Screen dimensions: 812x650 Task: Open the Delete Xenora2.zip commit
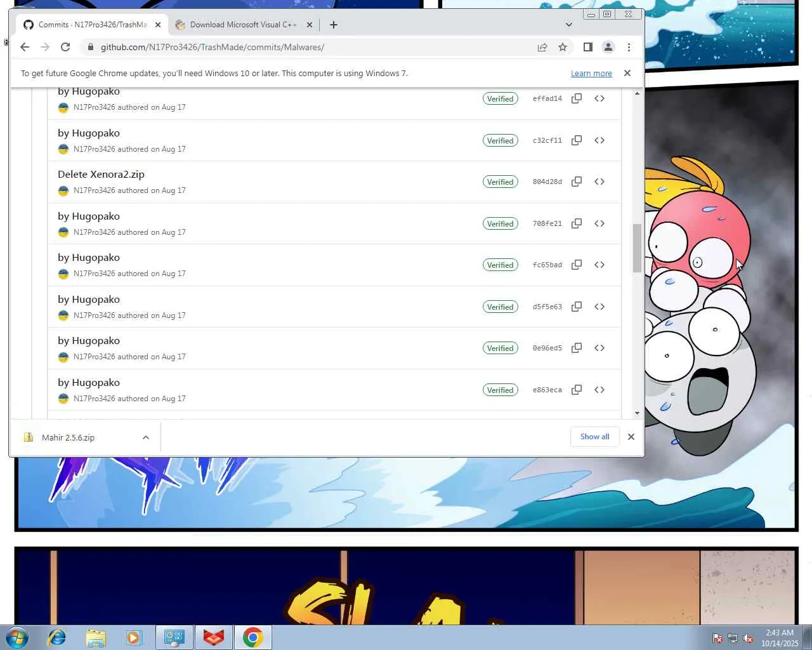pos(101,175)
